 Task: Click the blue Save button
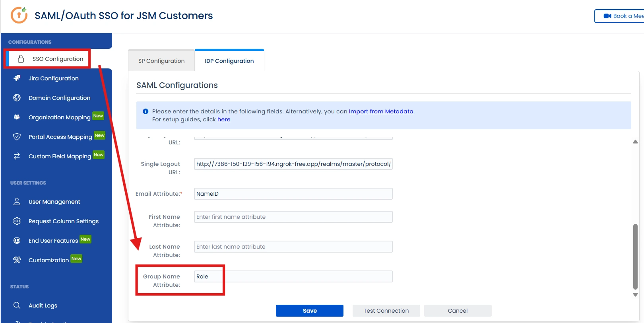click(x=310, y=311)
